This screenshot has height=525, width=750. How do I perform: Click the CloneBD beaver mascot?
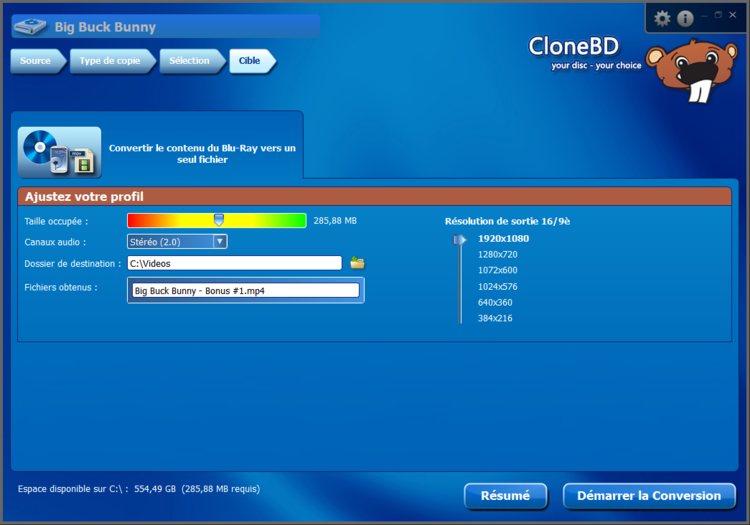pos(692,70)
